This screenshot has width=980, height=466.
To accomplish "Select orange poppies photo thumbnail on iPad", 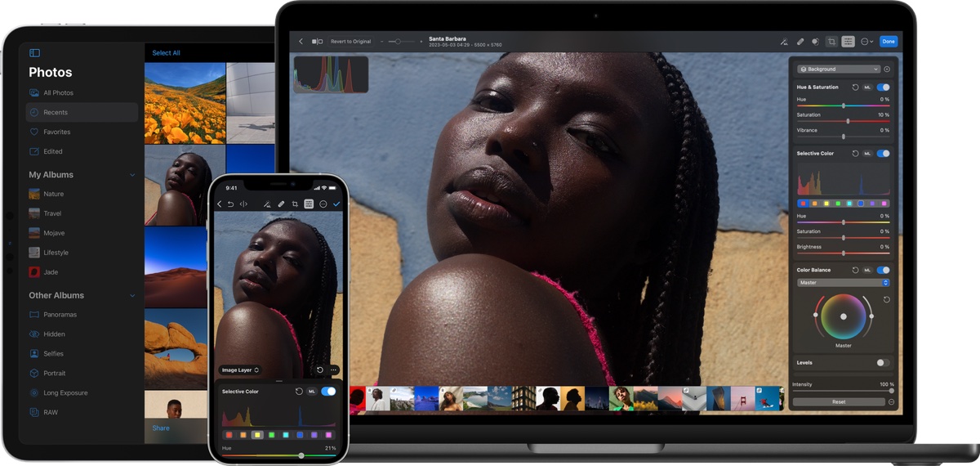I will tap(185, 103).
